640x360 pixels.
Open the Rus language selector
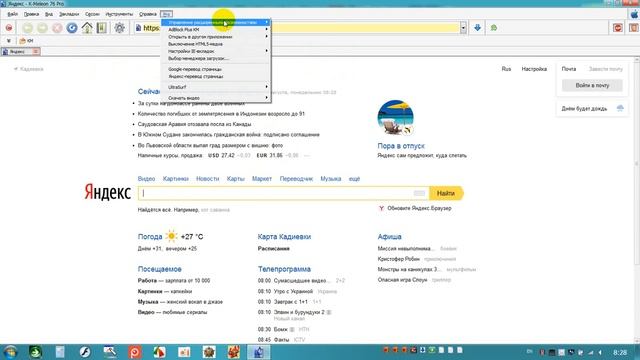pos(506,69)
